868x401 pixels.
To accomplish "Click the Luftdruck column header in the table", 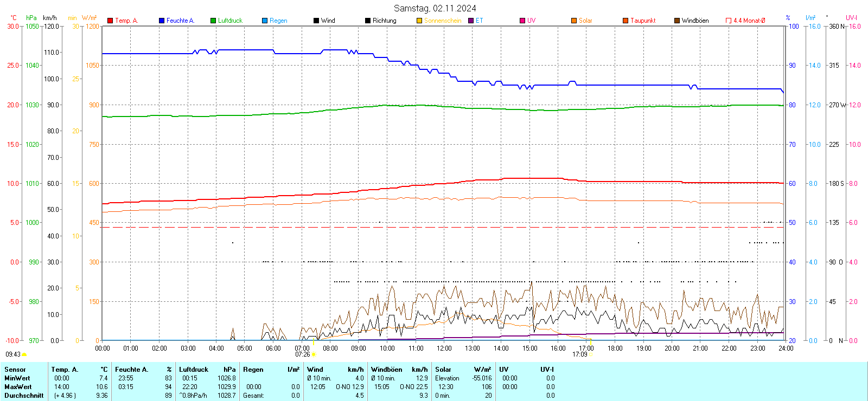I will pos(194,370).
